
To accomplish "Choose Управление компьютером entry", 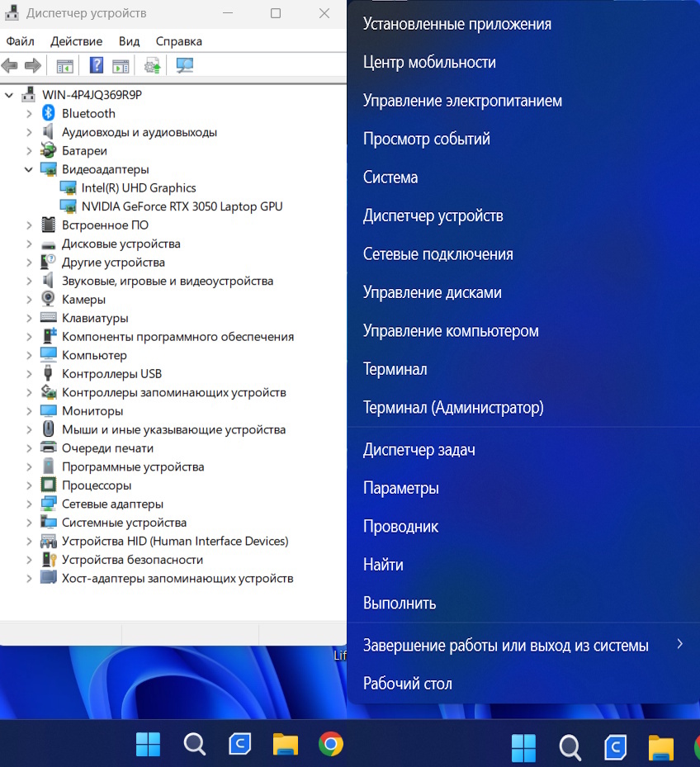I will click(x=523, y=331).
